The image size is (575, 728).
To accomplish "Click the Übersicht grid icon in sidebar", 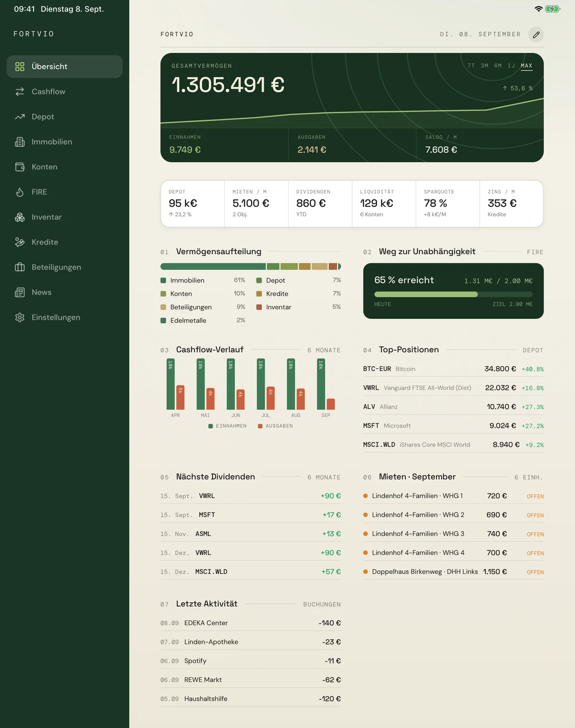I will (20, 67).
